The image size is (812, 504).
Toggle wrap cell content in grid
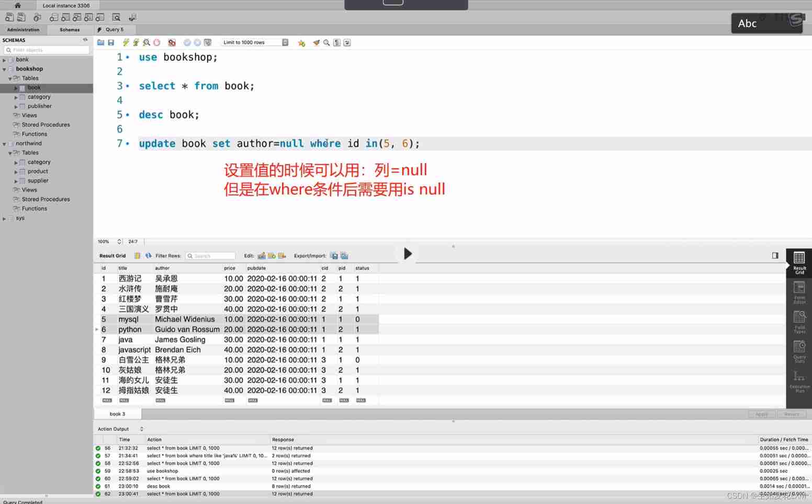[x=137, y=256]
